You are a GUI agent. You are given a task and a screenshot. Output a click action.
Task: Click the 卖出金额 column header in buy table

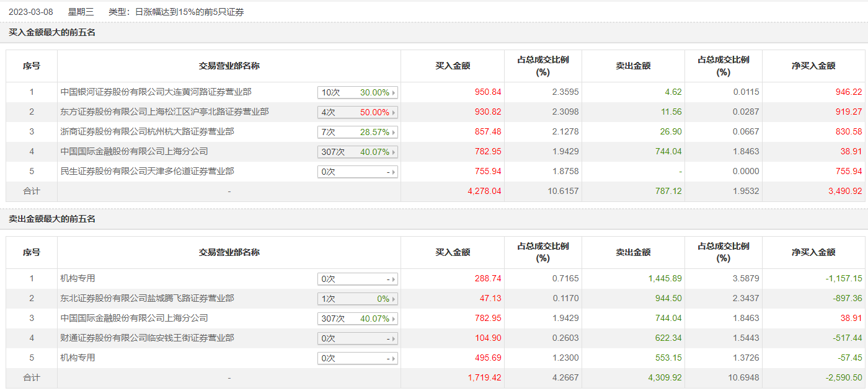coord(633,66)
